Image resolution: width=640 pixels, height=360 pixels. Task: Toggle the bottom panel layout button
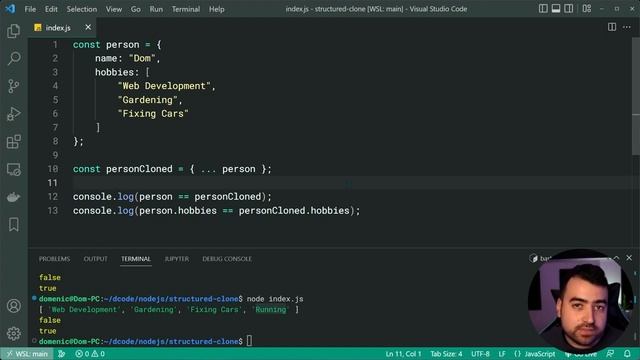point(556,9)
